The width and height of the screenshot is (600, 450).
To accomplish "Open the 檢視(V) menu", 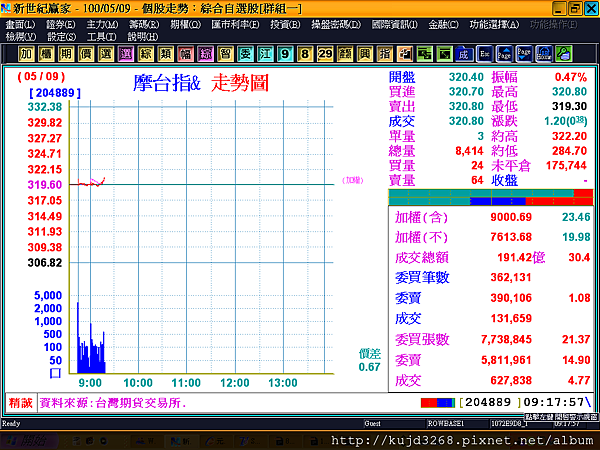I will click(21, 37).
